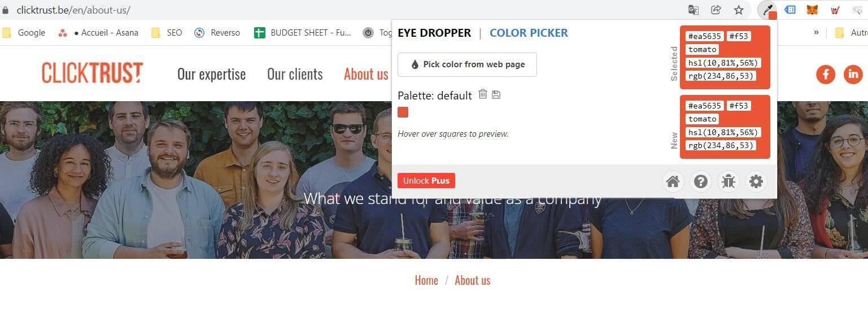Bookmark page with the star icon

pos(739,10)
